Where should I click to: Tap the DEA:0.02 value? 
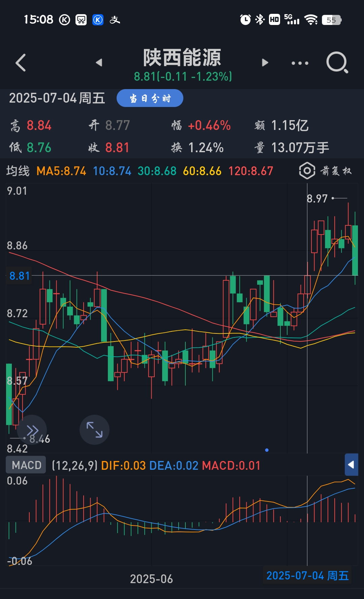point(174,466)
